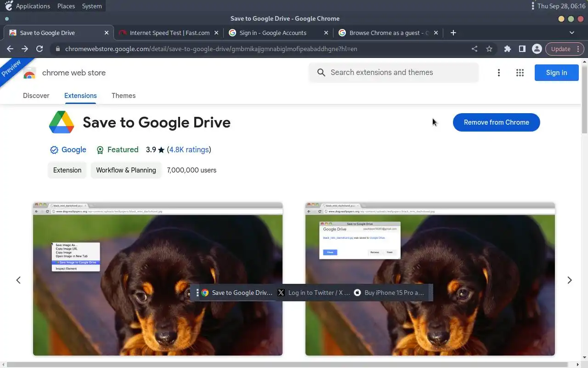Close the Browse Chrome as a guest tab
This screenshot has height=368, width=588.
click(436, 33)
